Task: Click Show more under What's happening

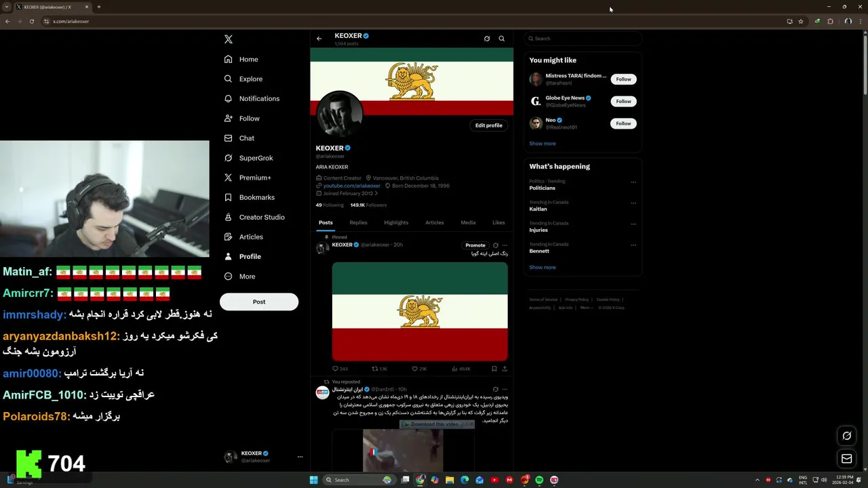Action: (542, 268)
